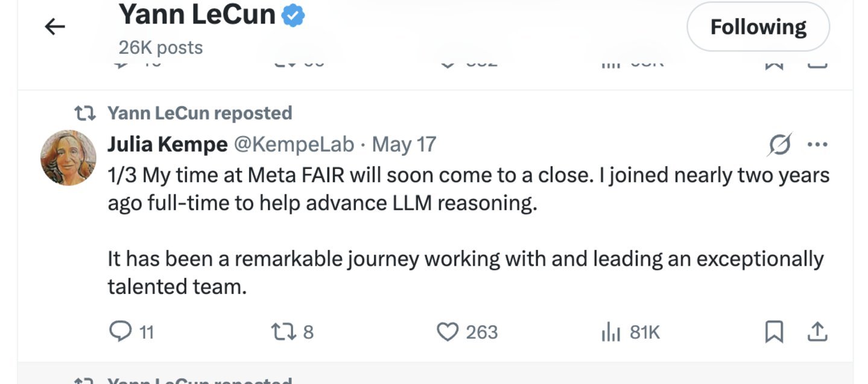Open post text beginning '1/3 My time at Meta FAIR'

coord(468,231)
